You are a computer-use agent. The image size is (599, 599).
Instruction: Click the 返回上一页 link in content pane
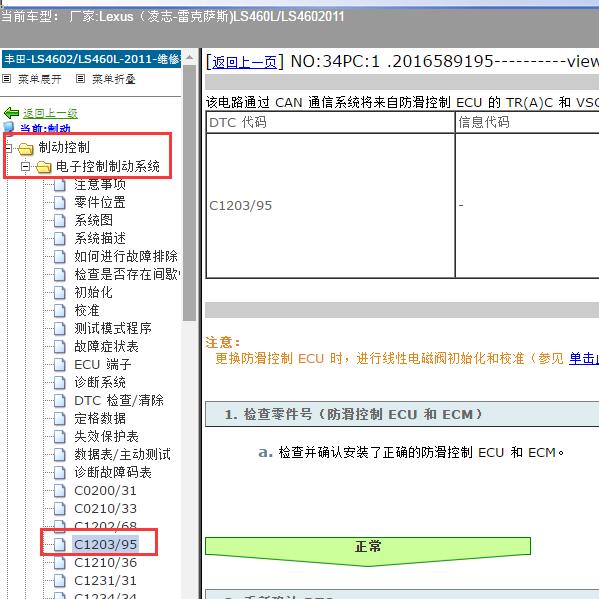[x=244, y=62]
